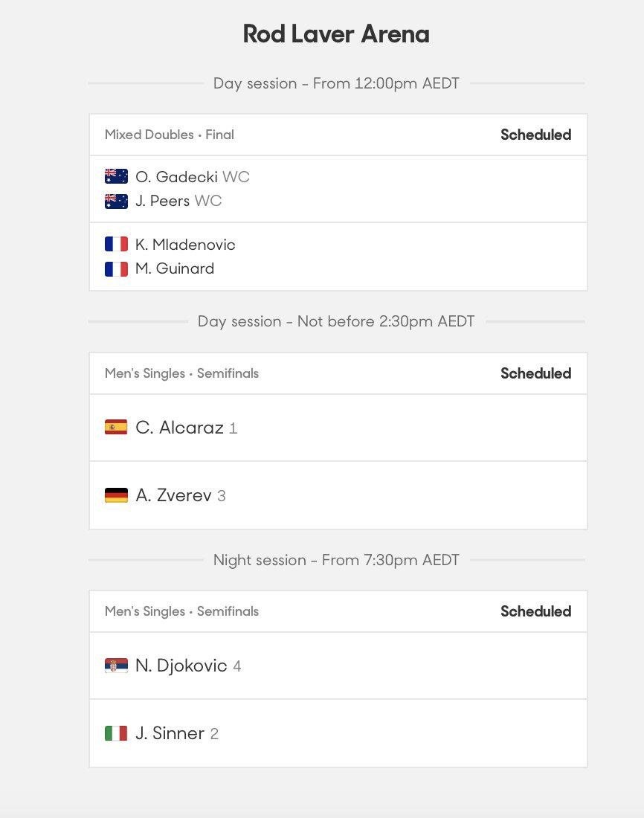Click the Mixed Doubles Final match header

point(169,135)
